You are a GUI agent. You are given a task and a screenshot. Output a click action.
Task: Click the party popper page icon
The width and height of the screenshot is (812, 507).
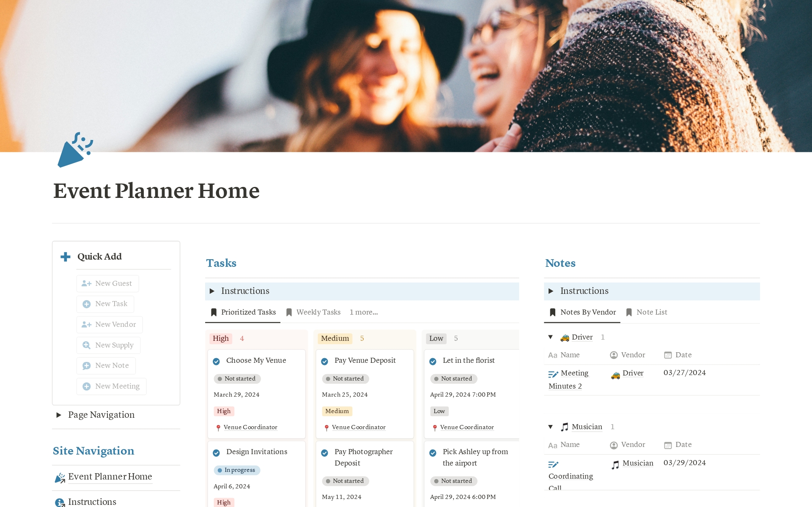[75, 151]
